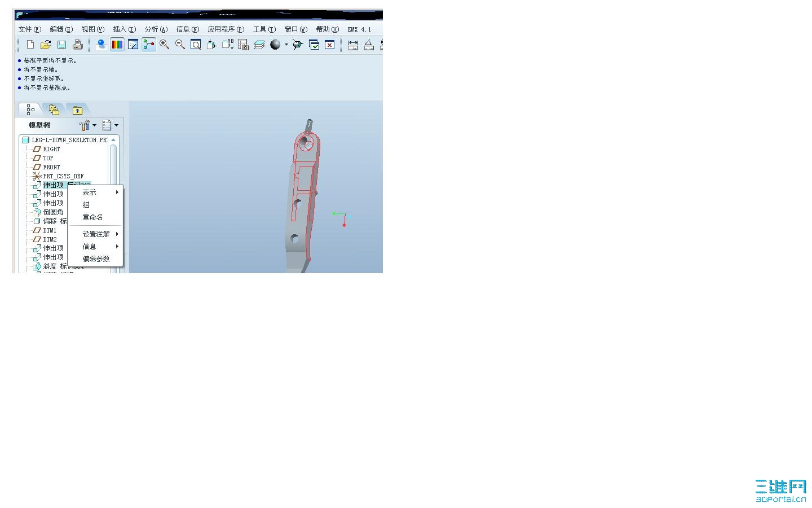Toggle the color spectrum display icon
This screenshot has height=508, width=812.
[117, 45]
